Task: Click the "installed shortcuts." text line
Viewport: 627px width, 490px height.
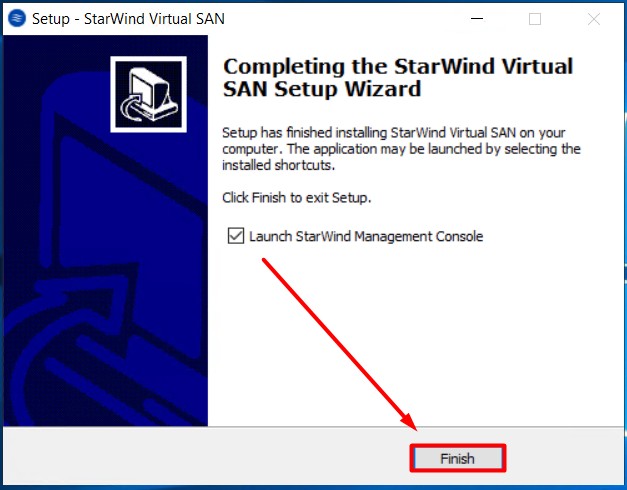Action: coord(278,165)
